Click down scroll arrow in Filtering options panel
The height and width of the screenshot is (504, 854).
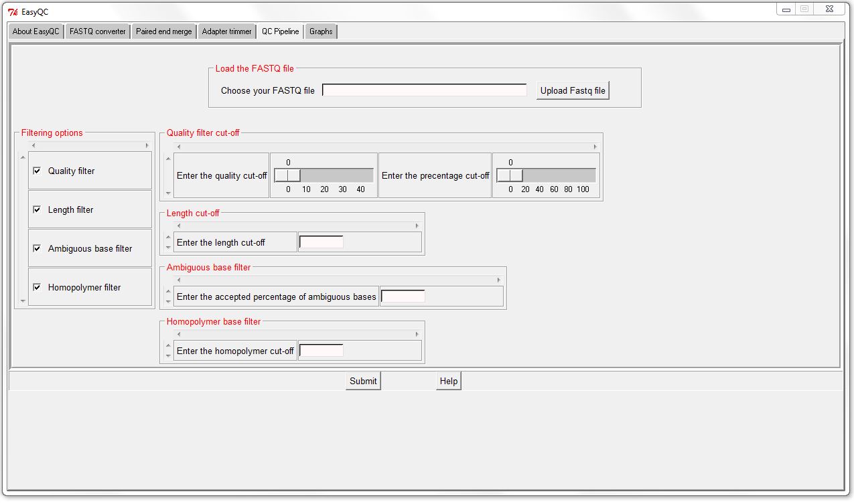tap(23, 301)
